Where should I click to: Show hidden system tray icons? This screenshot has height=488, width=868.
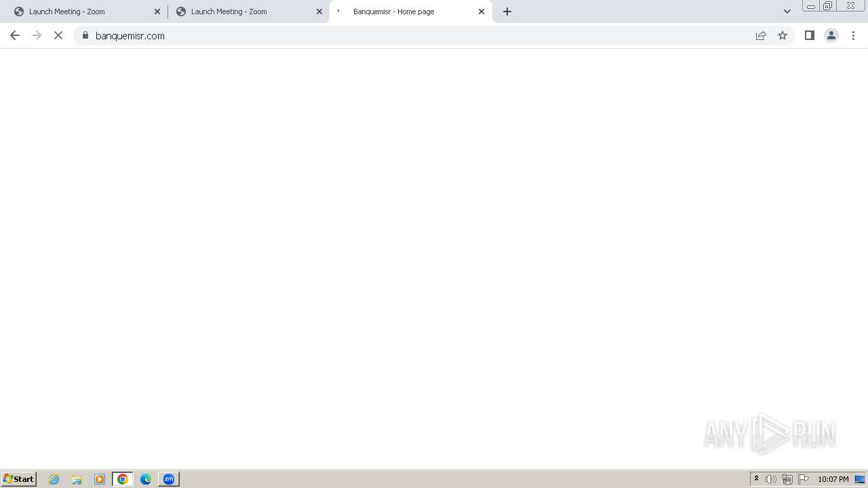tap(757, 479)
